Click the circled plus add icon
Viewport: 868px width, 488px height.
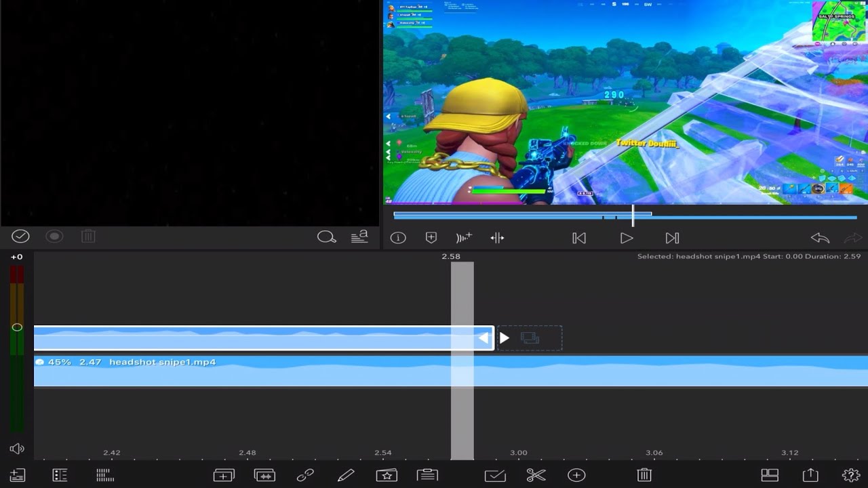pos(576,475)
